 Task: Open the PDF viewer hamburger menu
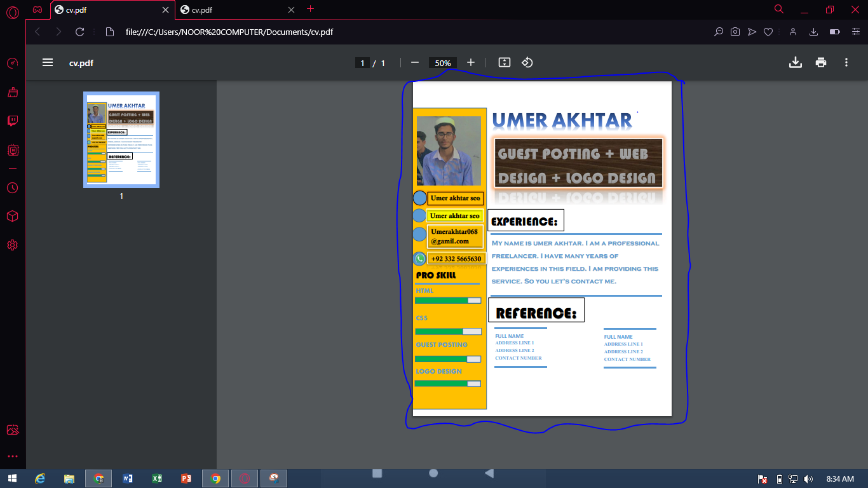click(x=48, y=62)
